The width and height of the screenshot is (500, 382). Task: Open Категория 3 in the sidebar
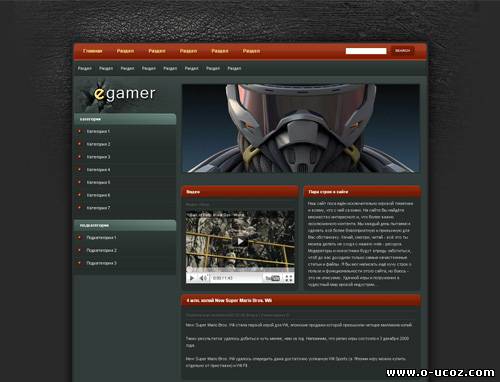tap(98, 157)
